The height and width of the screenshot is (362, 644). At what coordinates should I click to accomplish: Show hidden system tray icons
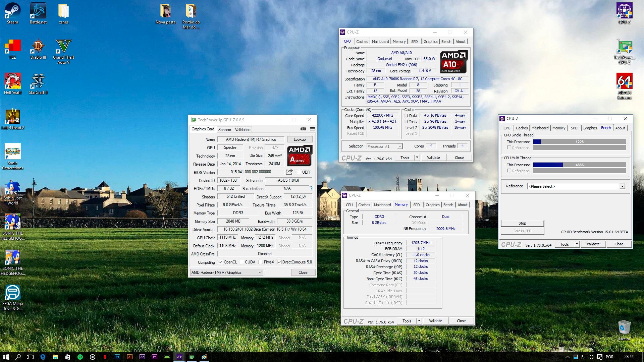click(x=568, y=357)
